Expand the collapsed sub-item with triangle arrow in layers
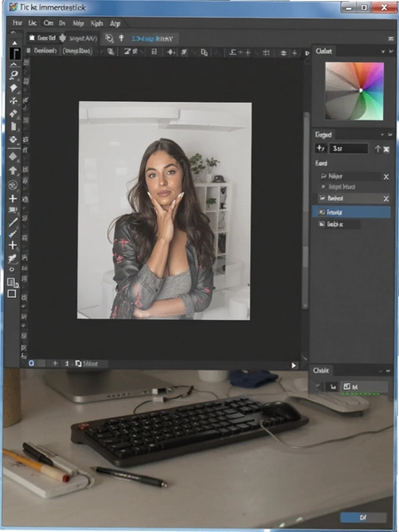 click(324, 186)
